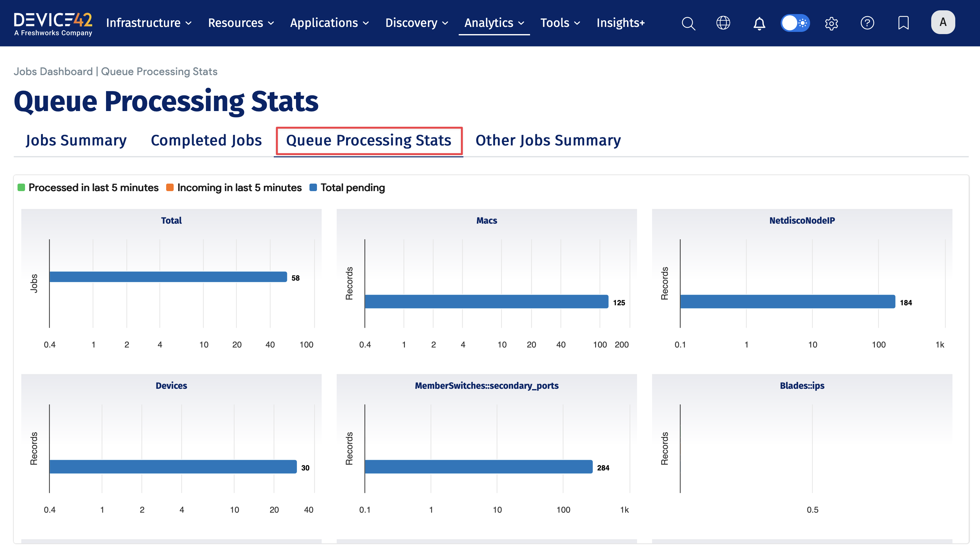The height and width of the screenshot is (553, 980).
Task: Expand the Applications menu
Action: [329, 23]
